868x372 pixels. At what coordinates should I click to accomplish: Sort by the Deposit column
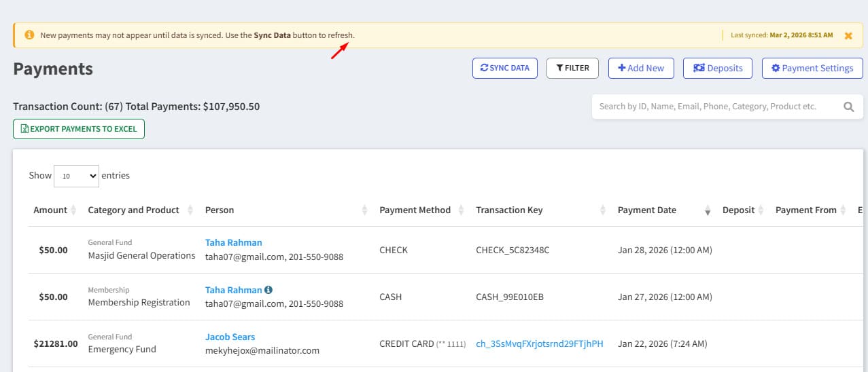[743, 210]
